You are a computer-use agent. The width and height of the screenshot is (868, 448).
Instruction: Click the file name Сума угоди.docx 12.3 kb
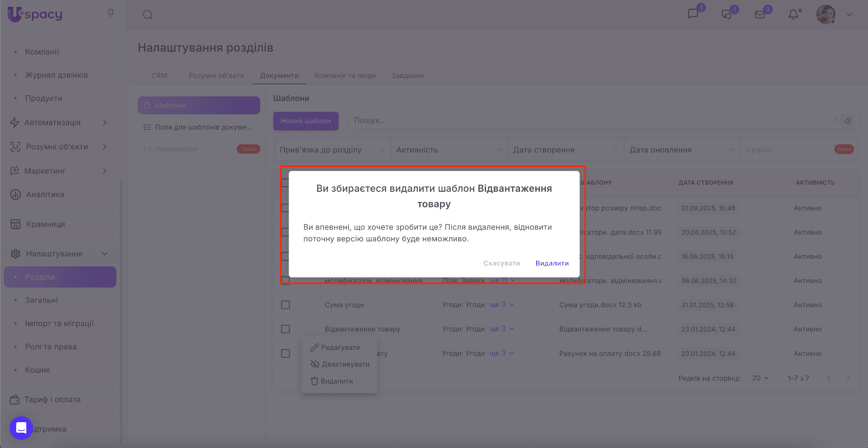pos(600,305)
